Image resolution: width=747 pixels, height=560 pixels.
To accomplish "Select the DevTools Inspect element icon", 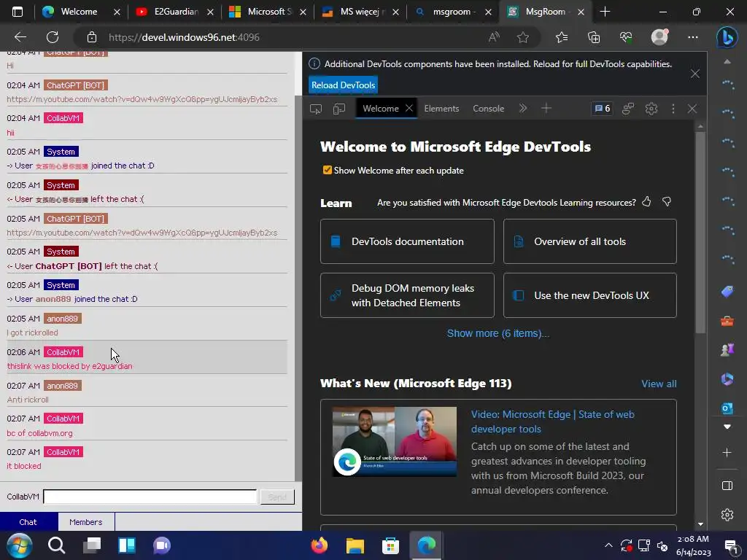I will (x=315, y=109).
